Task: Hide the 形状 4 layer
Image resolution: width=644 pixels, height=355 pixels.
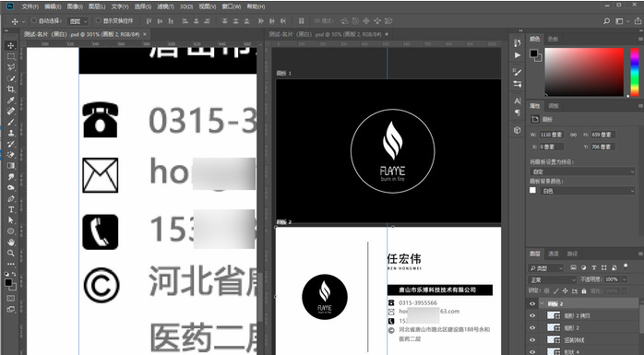Action: point(532,351)
